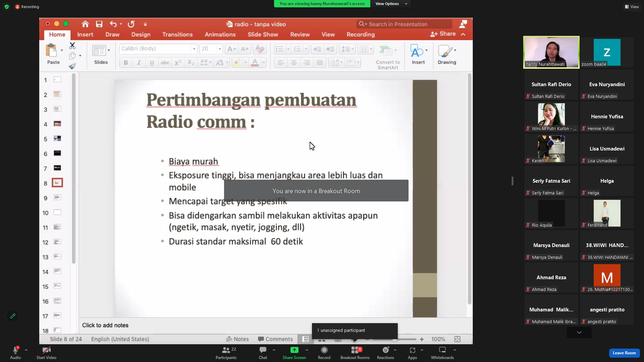The width and height of the screenshot is (644, 362).
Task: Open the font color dropdown arrow
Action: coord(263,63)
